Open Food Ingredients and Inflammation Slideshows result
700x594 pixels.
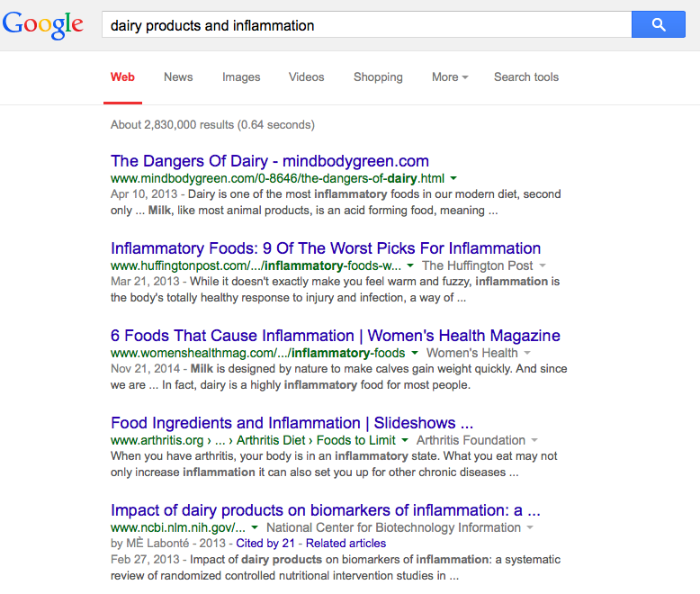(x=292, y=422)
